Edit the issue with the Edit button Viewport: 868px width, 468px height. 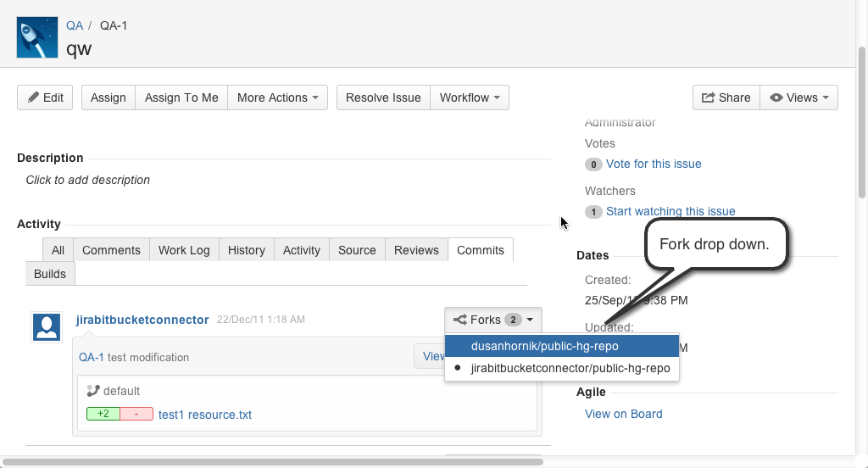tap(45, 97)
